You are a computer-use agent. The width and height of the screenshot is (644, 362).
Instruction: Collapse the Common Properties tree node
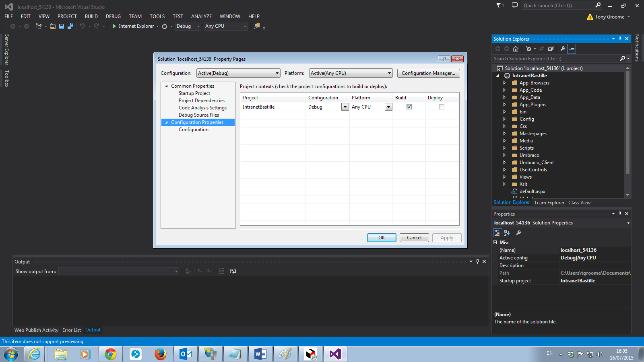click(166, 86)
